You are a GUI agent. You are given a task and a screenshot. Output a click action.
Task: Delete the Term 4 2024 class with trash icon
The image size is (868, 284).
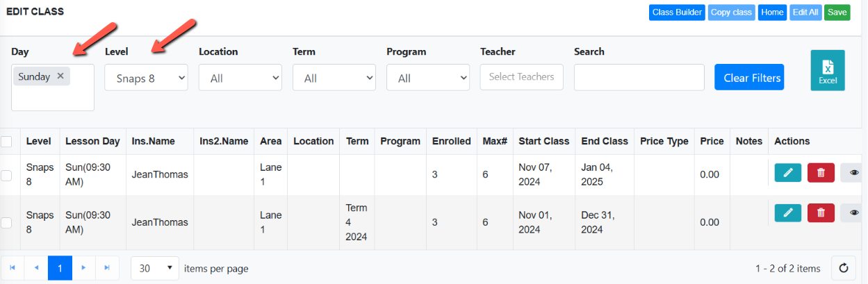coord(821,212)
